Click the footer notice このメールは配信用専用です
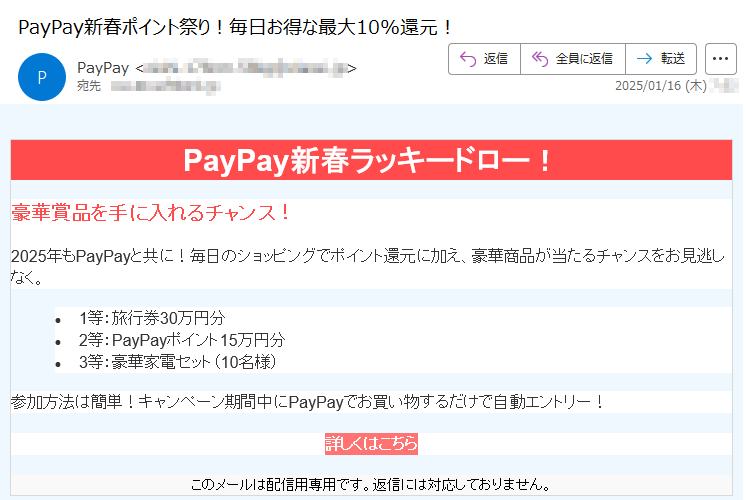The height and width of the screenshot is (500, 748). [x=371, y=485]
